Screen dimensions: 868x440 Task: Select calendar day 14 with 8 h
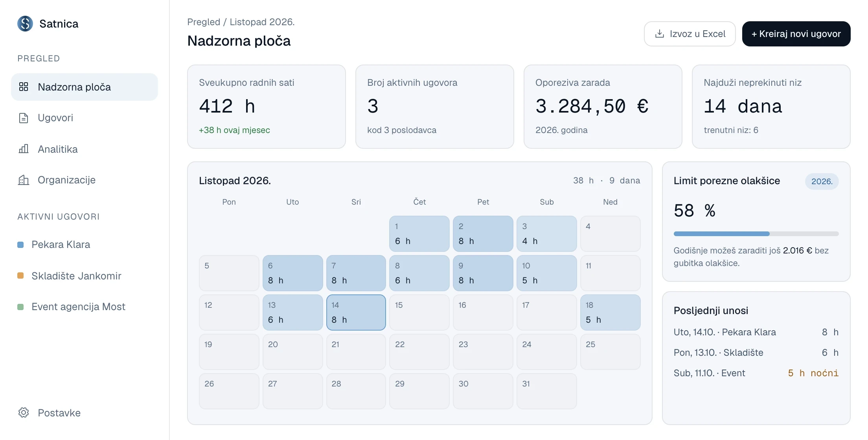(356, 312)
